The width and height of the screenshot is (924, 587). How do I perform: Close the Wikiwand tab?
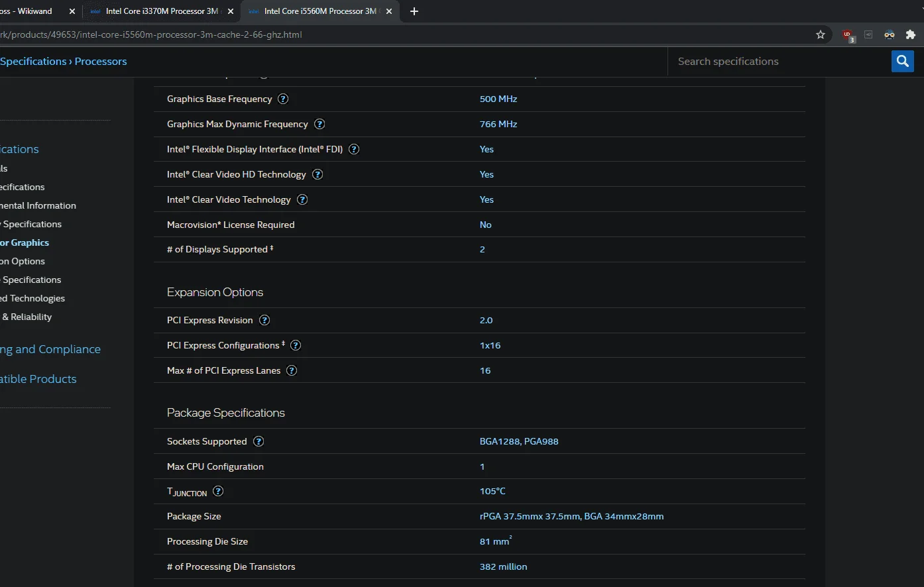tap(72, 11)
